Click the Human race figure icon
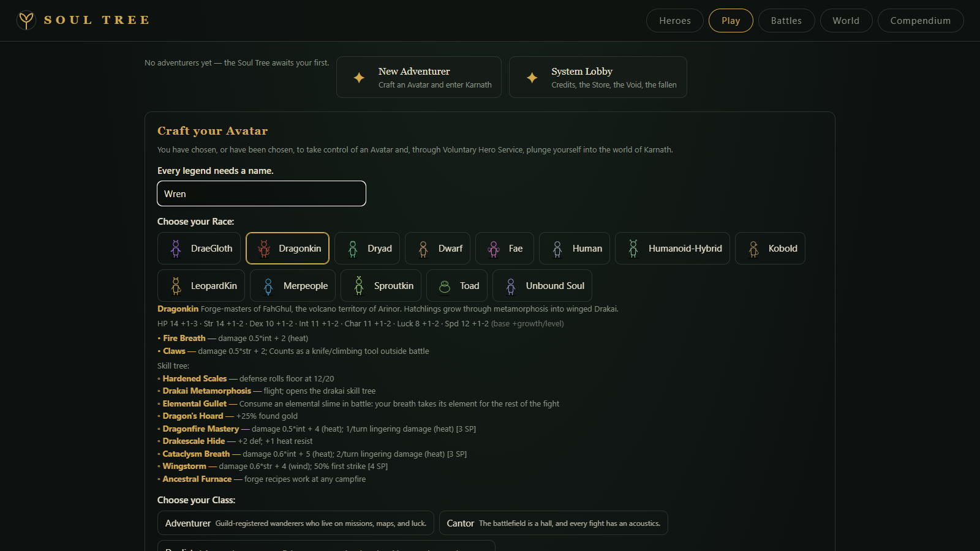Image resolution: width=980 pixels, height=551 pixels. 557,249
